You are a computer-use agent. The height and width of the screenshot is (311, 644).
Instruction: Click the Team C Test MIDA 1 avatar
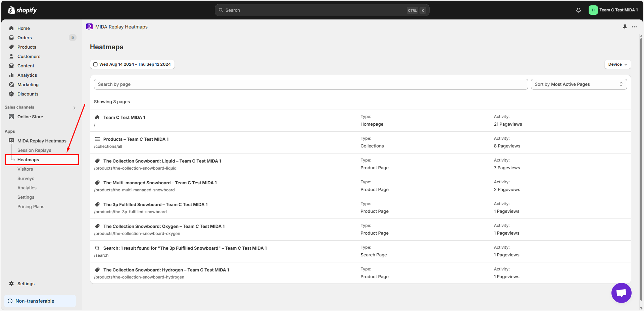pyautogui.click(x=593, y=10)
